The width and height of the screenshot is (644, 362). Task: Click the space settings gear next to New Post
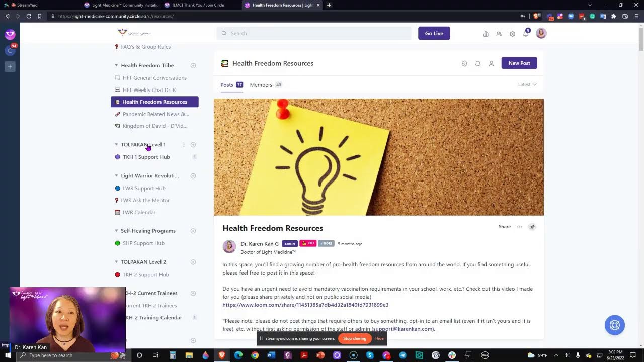(464, 63)
